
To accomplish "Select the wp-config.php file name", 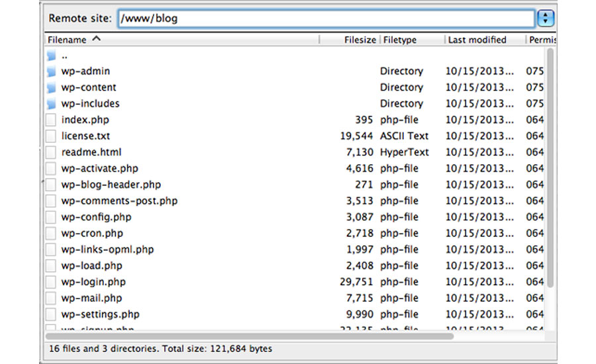I will coord(96,217).
